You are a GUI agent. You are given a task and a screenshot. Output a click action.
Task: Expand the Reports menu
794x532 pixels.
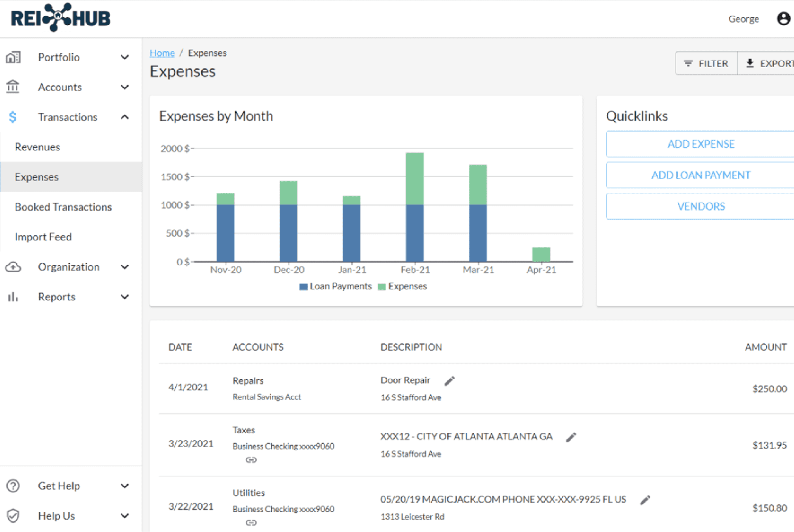tap(124, 297)
